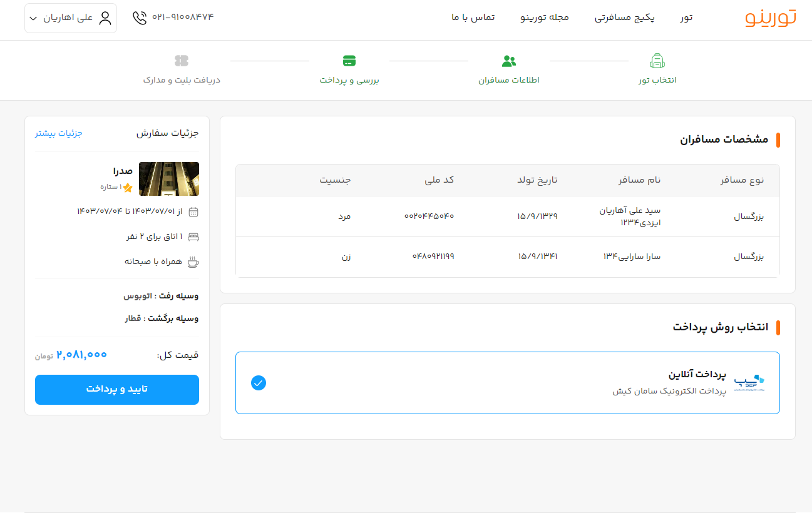Click the SEP payment gateway logo
Screen dimensions: 812x513
749,382
